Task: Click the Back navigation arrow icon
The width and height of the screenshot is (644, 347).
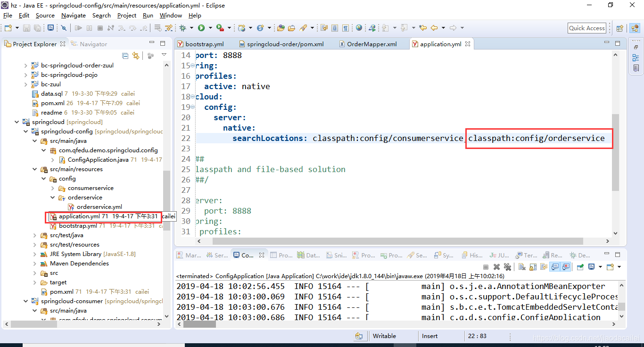Action: tap(434, 28)
